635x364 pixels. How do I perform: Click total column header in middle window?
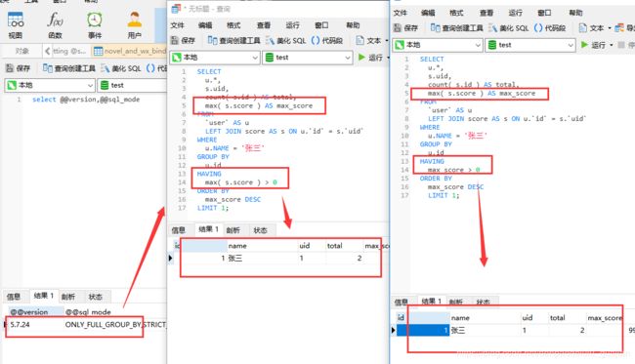pyautogui.click(x=344, y=246)
